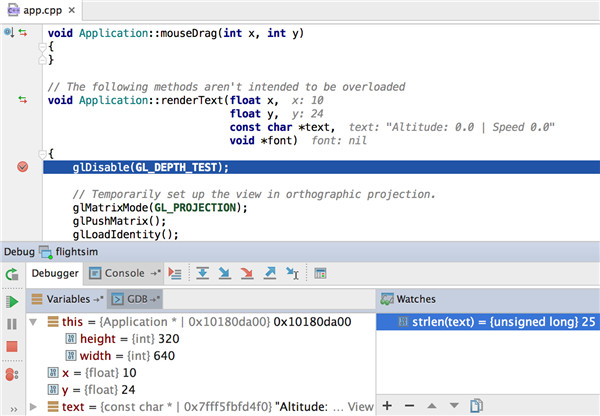This screenshot has height=416, width=600.
Task: Click Run to Cursor icon
Action: tap(293, 273)
